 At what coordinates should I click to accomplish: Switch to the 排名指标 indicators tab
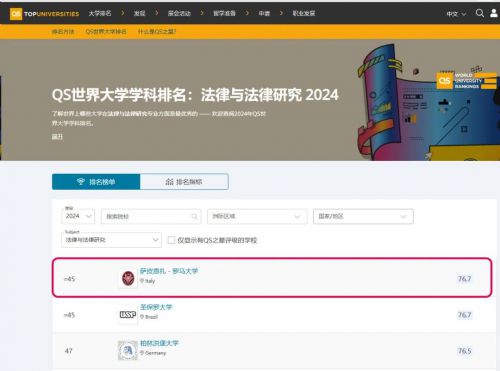pyautogui.click(x=184, y=182)
